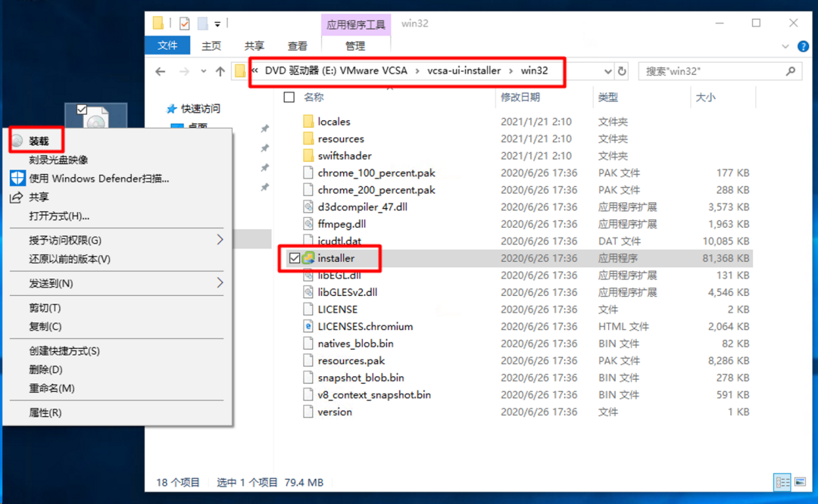
Task: Refresh the win32 folder view
Action: click(622, 71)
